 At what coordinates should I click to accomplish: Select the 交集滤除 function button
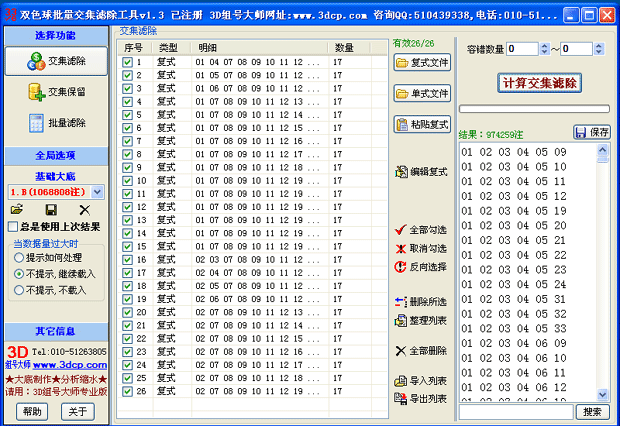55,61
